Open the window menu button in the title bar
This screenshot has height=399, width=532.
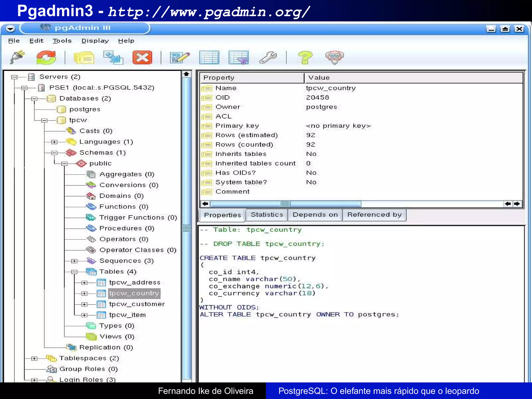point(10,29)
